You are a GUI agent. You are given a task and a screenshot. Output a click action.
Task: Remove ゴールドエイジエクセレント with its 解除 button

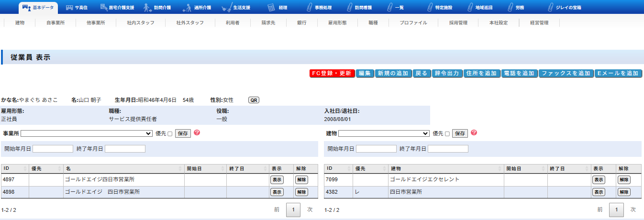pyautogui.click(x=623, y=180)
